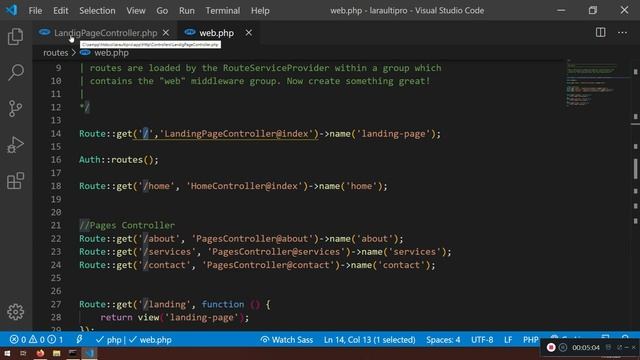This screenshot has height=360, width=640.
Task: Open File Explorer from the taskbar
Action: [56, 353]
